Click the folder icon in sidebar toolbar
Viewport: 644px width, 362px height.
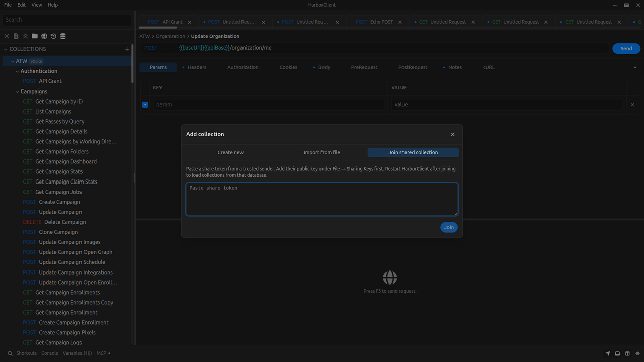tap(35, 36)
